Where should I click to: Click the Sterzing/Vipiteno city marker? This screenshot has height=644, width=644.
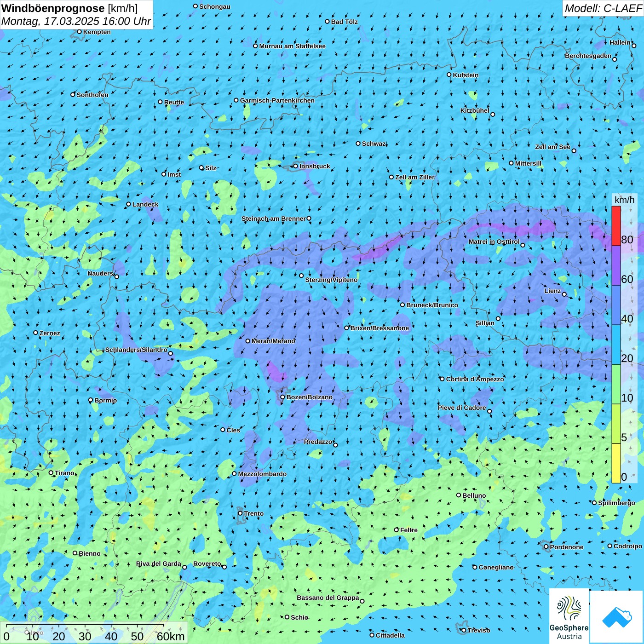click(x=302, y=276)
